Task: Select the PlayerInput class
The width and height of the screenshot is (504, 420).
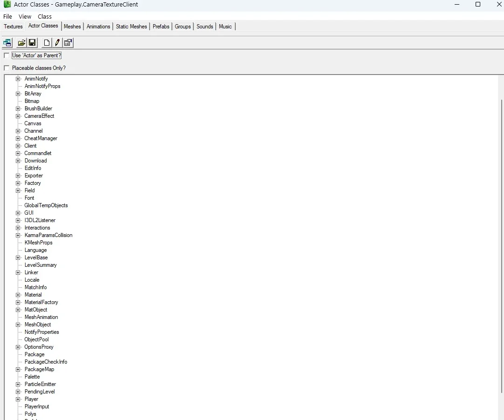Action: tap(37, 406)
